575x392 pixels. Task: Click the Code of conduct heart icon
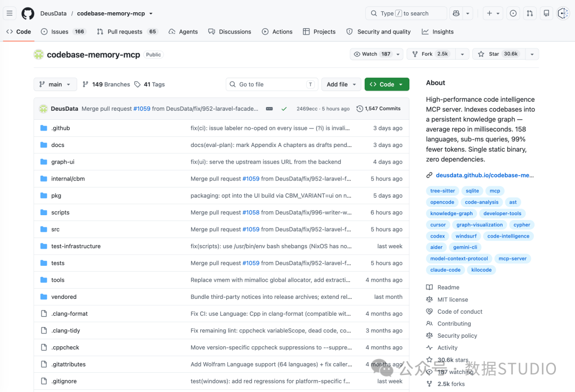coord(429,312)
